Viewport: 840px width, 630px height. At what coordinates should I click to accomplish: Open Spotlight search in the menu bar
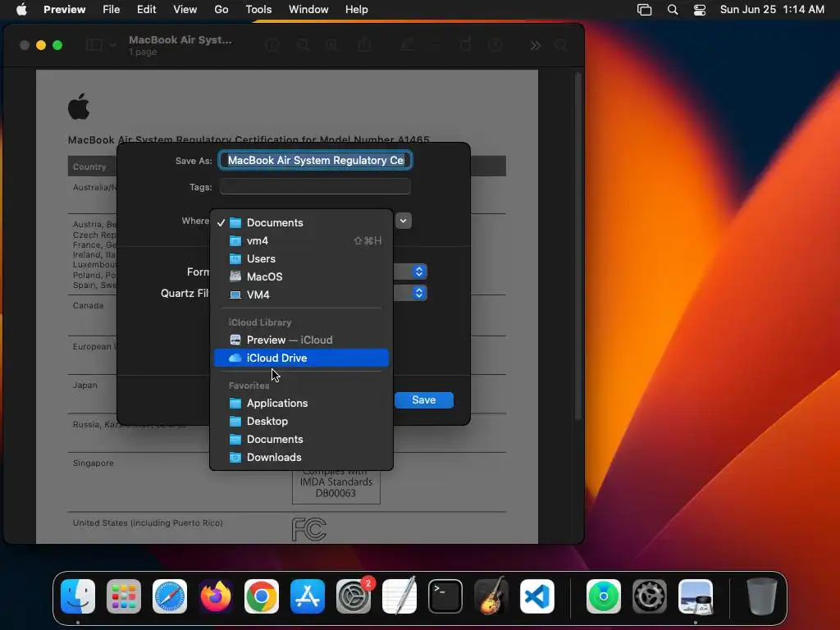(x=673, y=10)
